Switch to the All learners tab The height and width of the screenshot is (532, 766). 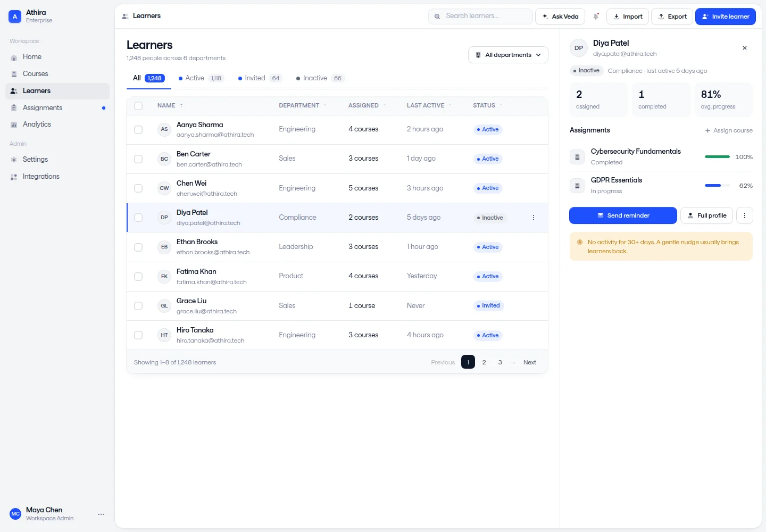point(149,78)
